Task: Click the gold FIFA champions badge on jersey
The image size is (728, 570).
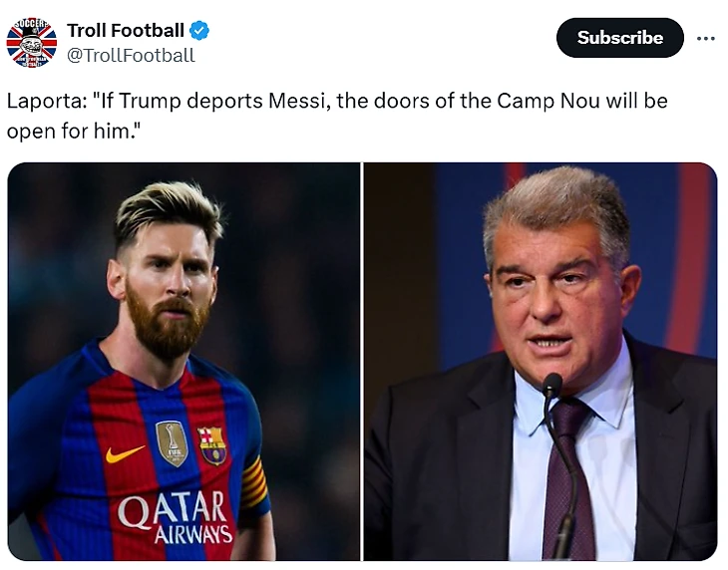Action: (172, 442)
